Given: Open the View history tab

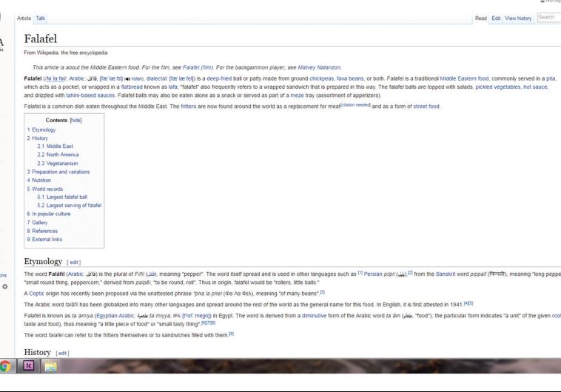Looking at the screenshot, I should coord(518,18).
